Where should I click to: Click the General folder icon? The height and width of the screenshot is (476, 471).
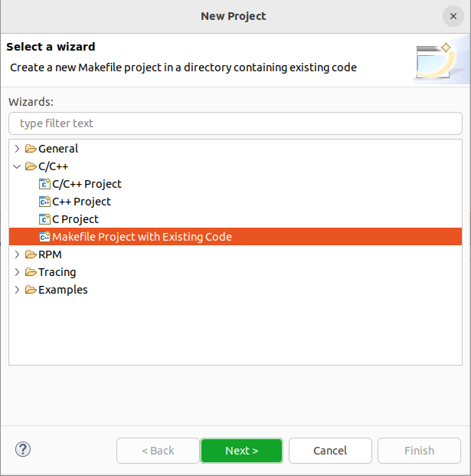(31, 149)
